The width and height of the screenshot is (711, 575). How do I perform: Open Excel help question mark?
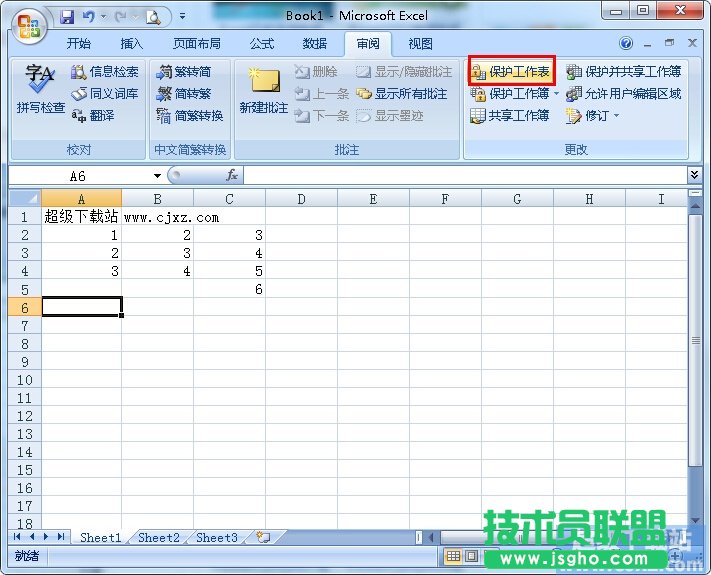pyautogui.click(x=626, y=43)
